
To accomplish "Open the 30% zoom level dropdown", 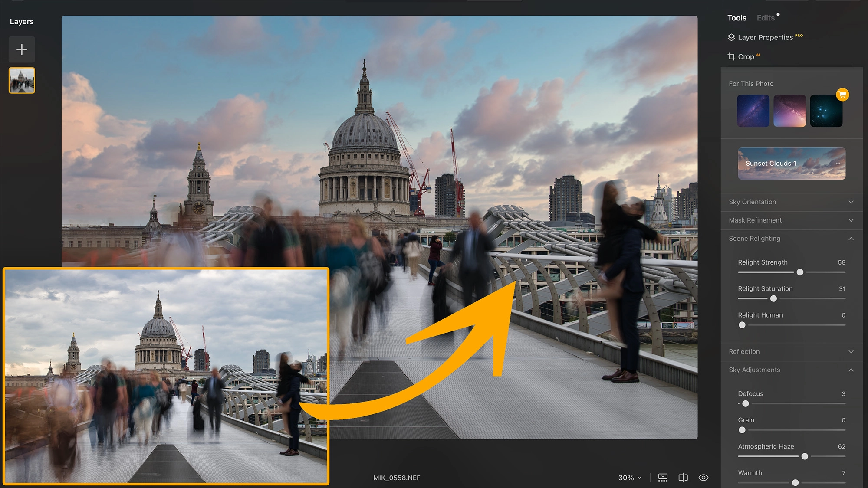I will (x=629, y=478).
